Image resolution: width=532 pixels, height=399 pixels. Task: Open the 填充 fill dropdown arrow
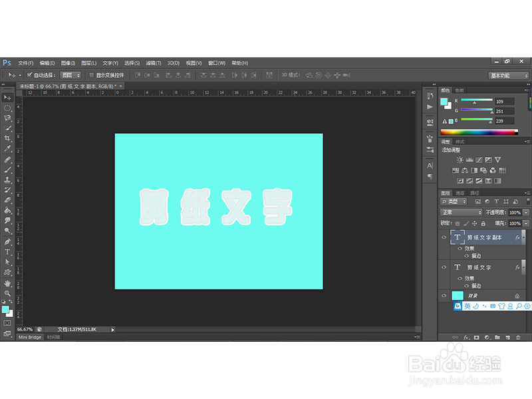(526, 223)
